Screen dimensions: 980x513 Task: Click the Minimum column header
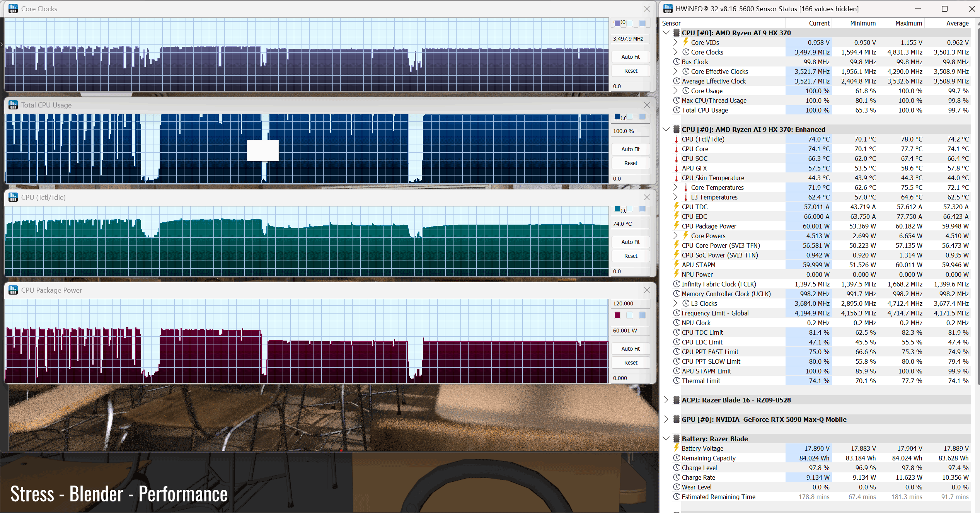point(855,23)
